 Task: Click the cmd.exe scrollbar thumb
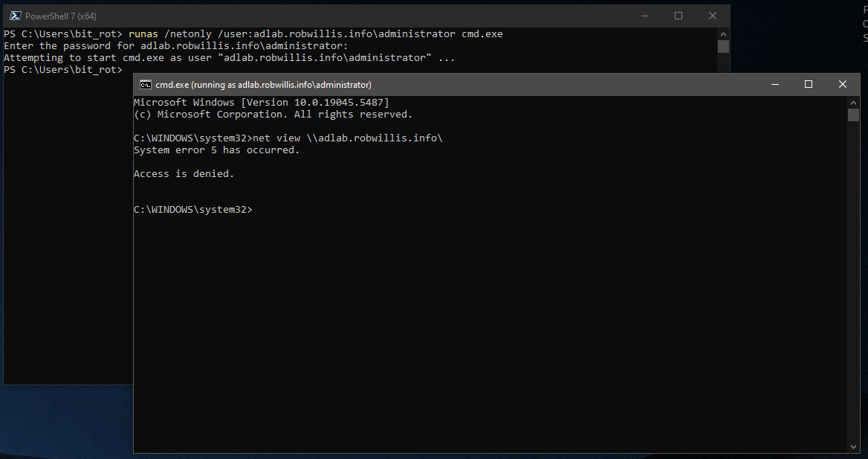[853, 115]
